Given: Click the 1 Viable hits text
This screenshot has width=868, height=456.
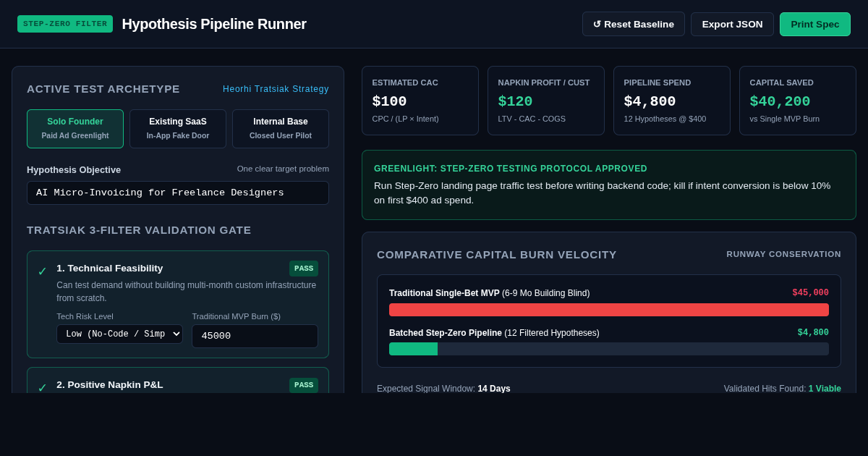Looking at the screenshot, I should [x=825, y=389].
